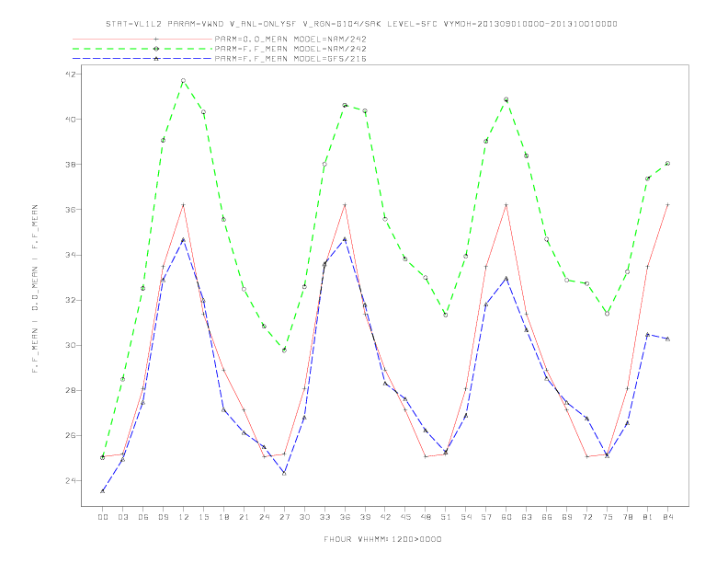Click y-axis tick label 28
Screen dimensions: 728x563
tap(70, 391)
